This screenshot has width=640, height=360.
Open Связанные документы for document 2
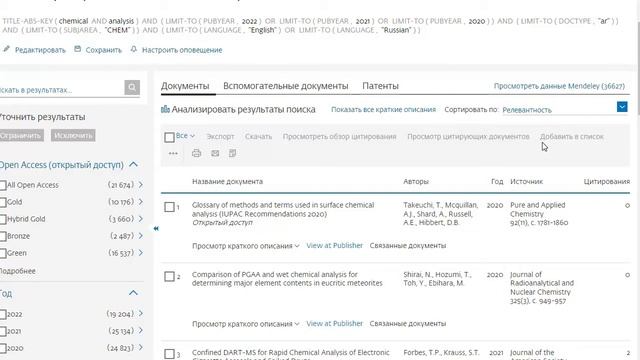pyautogui.click(x=408, y=324)
